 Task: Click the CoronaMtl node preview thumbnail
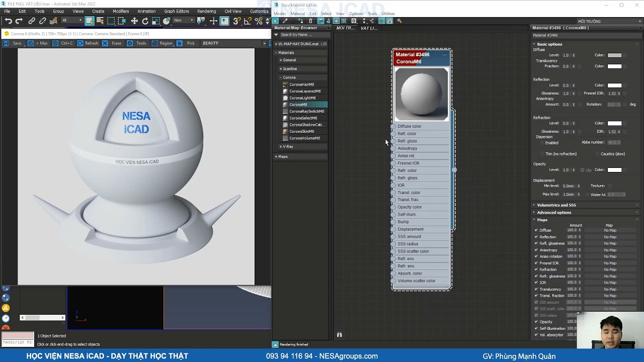point(422,94)
